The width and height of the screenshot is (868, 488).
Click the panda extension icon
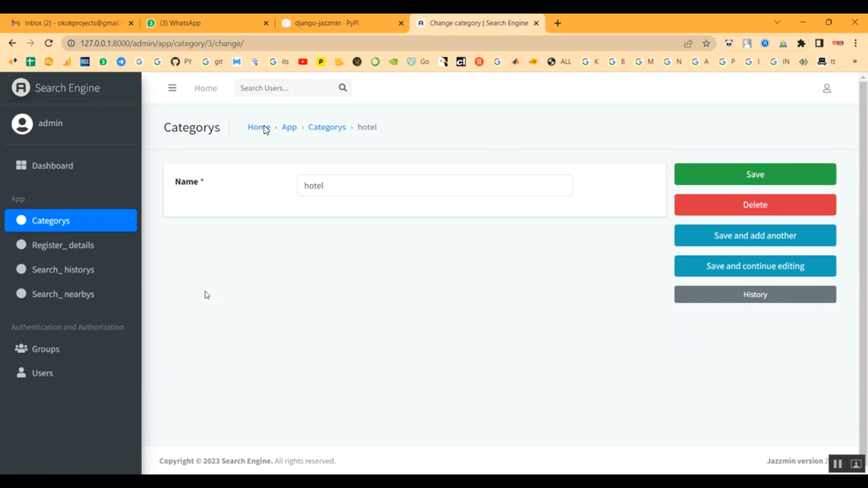click(729, 43)
